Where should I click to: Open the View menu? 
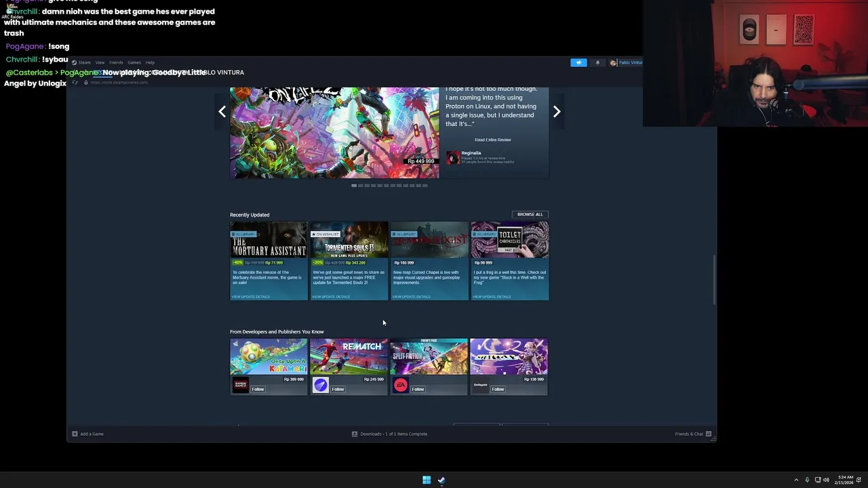point(100,62)
